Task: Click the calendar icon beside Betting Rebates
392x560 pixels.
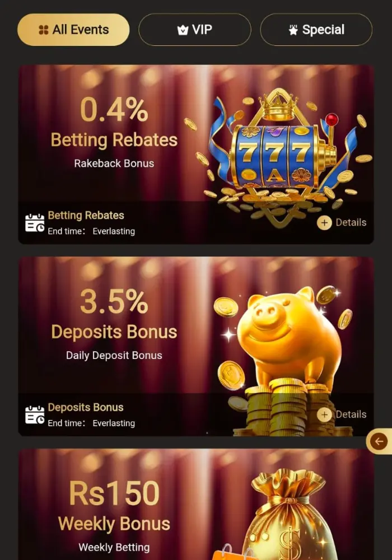Action: tap(35, 223)
